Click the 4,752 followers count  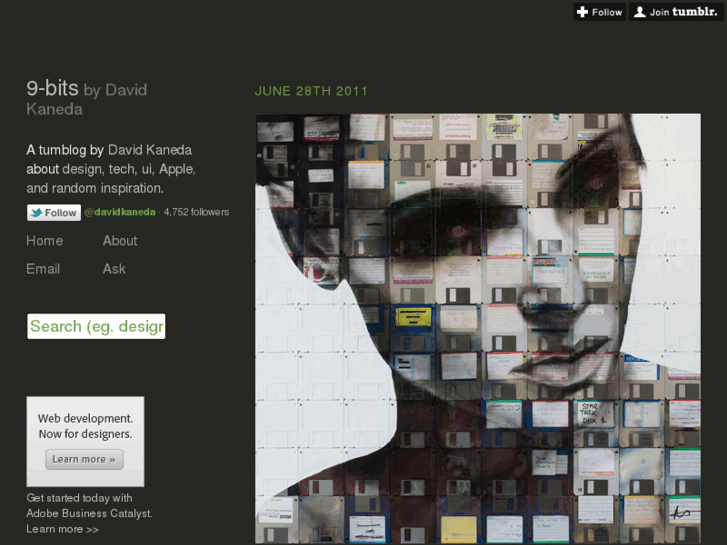(x=196, y=212)
